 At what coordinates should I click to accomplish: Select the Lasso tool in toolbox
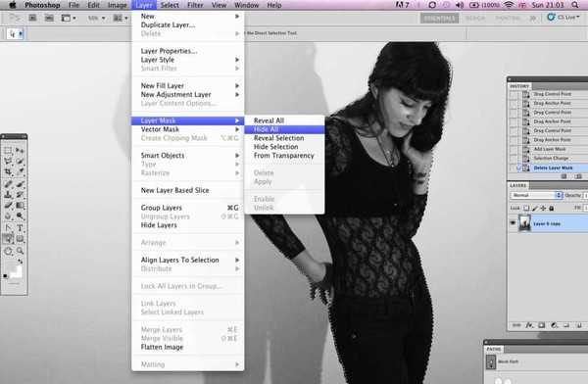click(8, 162)
